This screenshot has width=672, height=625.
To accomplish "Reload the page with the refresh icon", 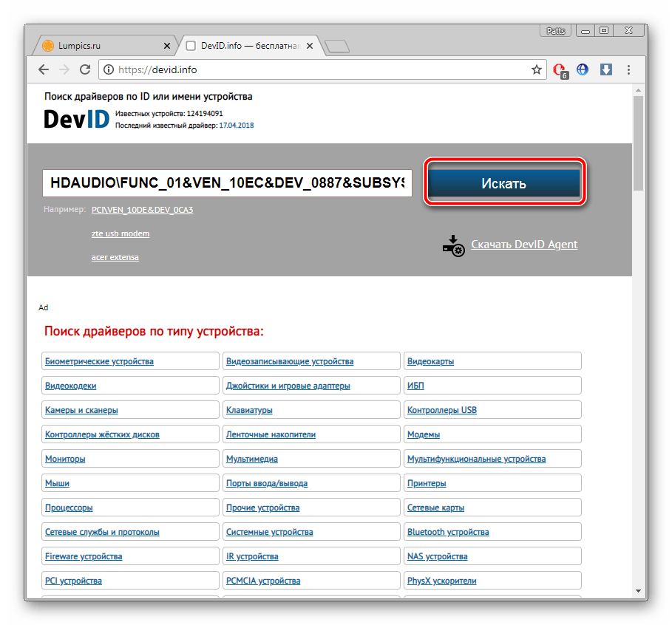I will click(85, 69).
